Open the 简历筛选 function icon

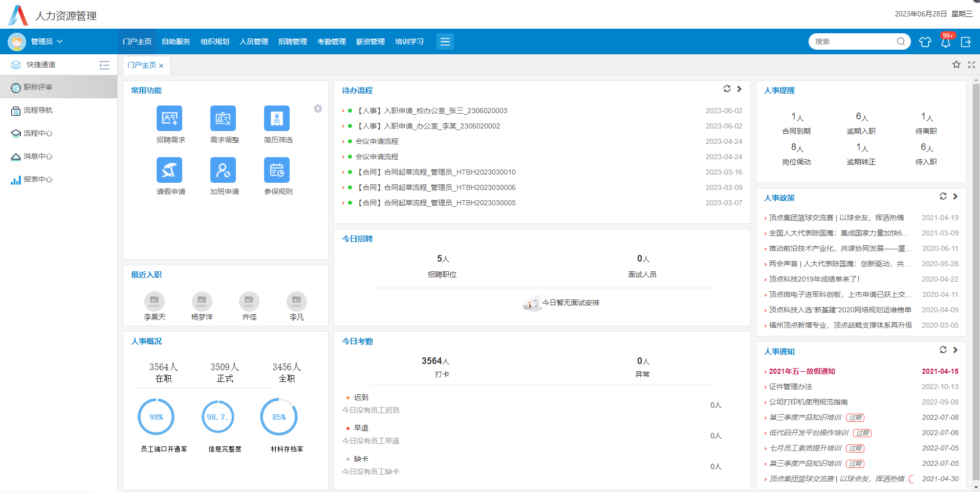point(277,118)
